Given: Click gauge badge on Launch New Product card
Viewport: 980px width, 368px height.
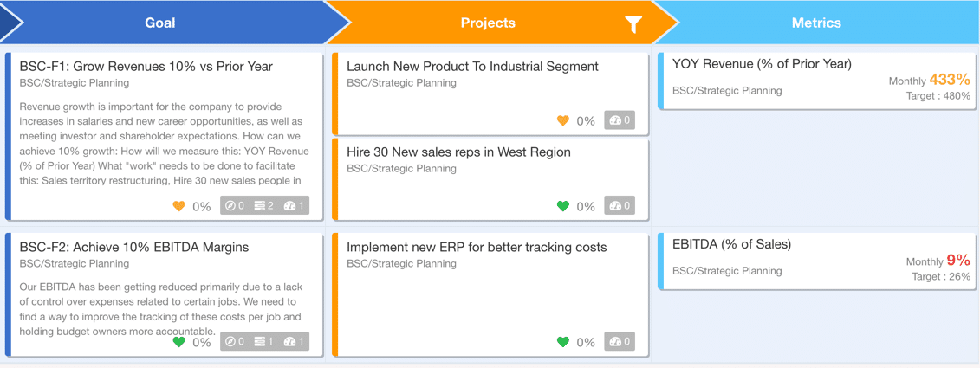Looking at the screenshot, I should 620,120.
